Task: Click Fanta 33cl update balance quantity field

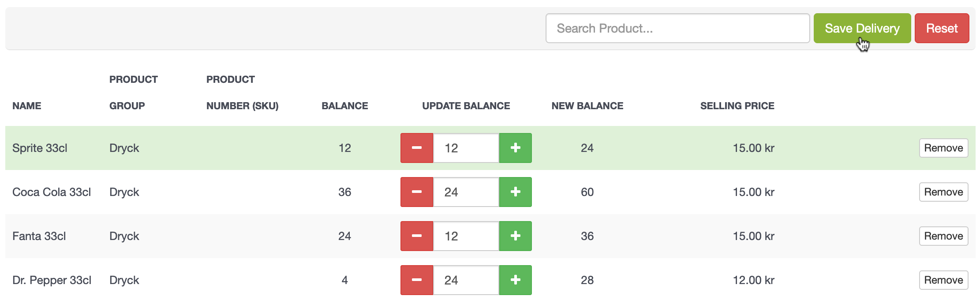Action: pos(466,236)
